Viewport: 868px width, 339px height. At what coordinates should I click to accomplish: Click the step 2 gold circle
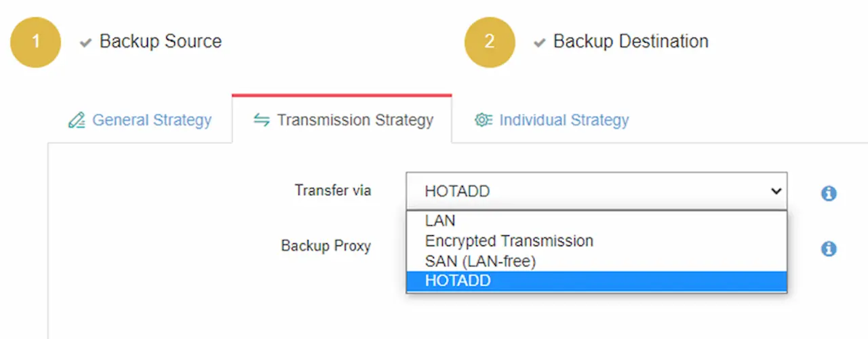click(x=490, y=41)
